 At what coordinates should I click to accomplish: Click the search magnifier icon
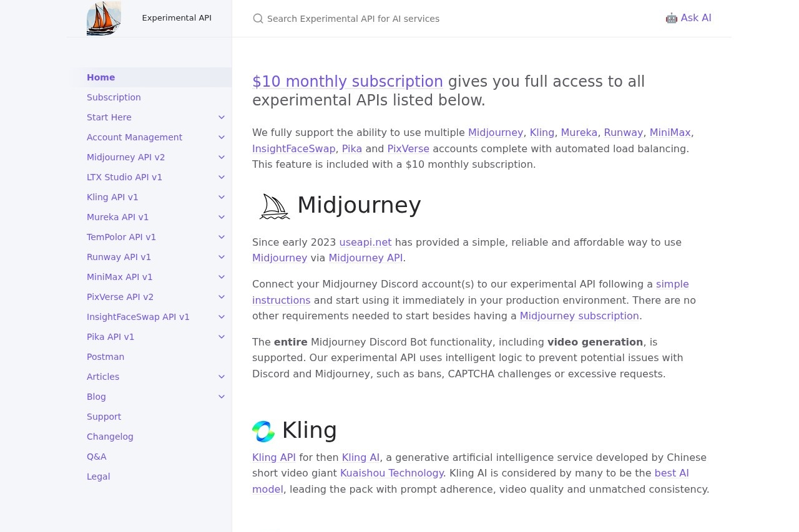click(x=258, y=19)
